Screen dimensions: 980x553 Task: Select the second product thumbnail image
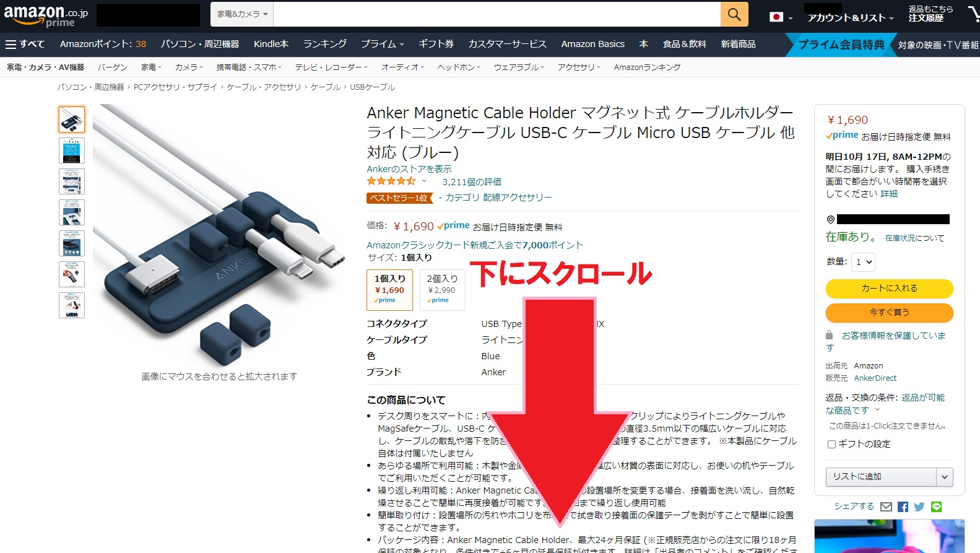click(x=72, y=150)
